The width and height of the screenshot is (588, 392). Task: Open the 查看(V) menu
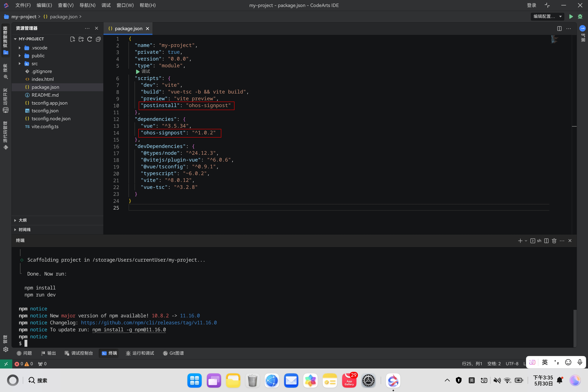66,5
